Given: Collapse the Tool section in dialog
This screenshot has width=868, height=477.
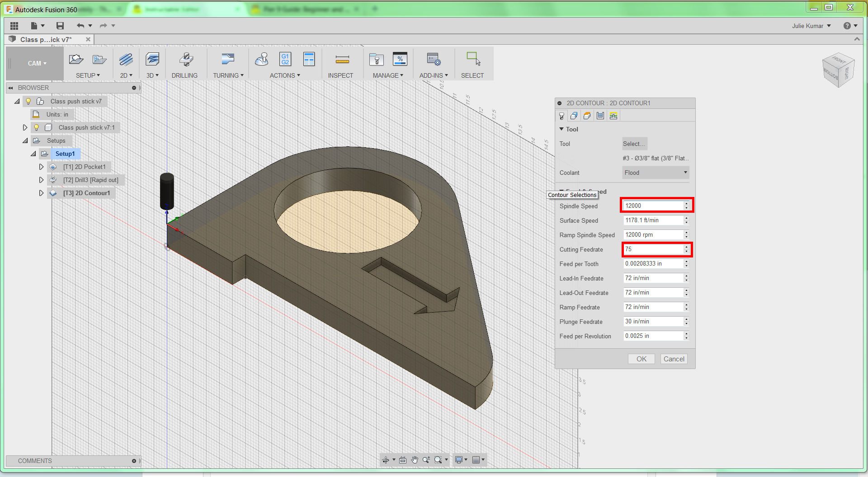Looking at the screenshot, I should [561, 129].
